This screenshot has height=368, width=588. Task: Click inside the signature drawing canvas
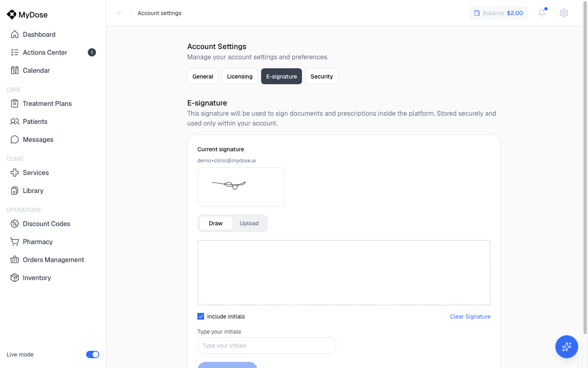tap(344, 273)
